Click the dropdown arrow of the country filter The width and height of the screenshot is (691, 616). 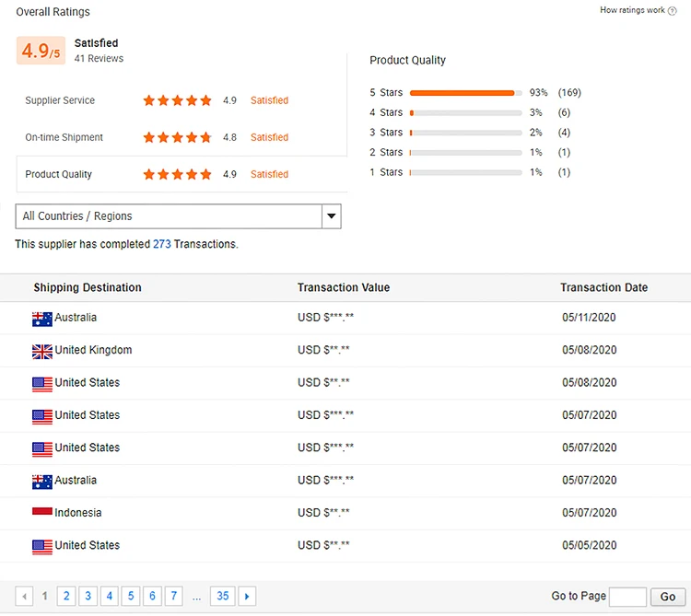331,216
